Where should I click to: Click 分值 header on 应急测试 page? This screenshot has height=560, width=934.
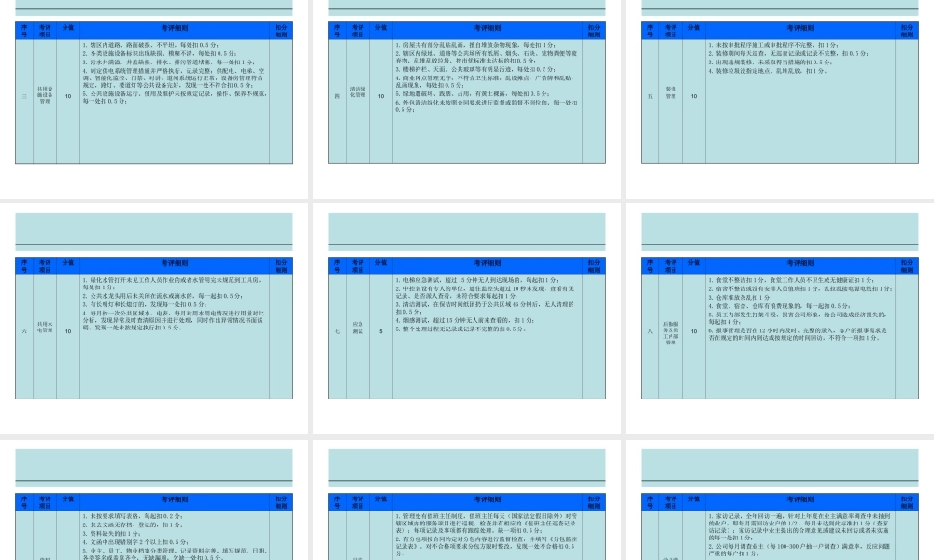[x=381, y=265]
